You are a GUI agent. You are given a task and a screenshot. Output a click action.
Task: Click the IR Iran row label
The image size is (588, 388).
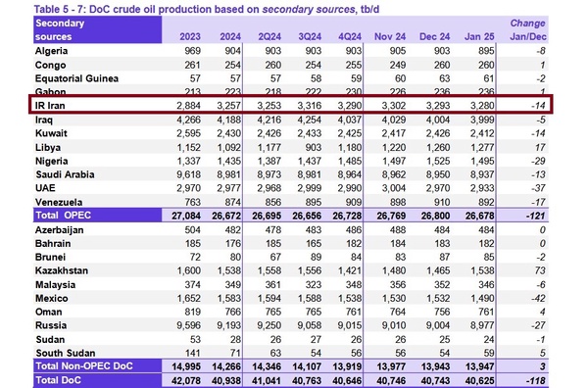pyautogui.click(x=50, y=106)
